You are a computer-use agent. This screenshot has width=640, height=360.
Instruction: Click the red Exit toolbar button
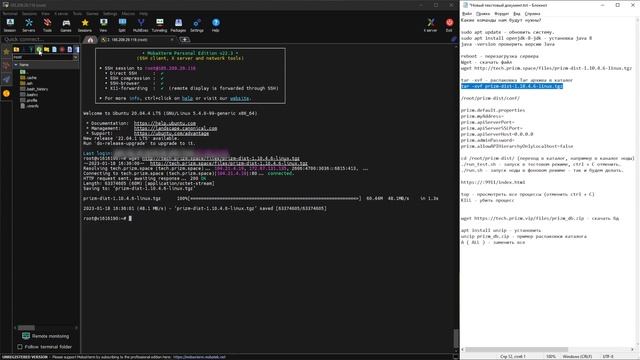449,25
